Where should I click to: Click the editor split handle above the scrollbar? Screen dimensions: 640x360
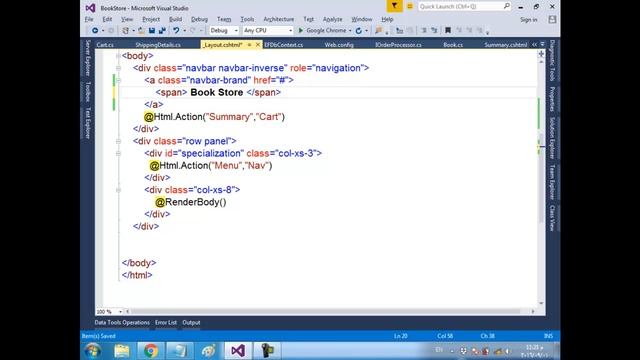click(541, 53)
